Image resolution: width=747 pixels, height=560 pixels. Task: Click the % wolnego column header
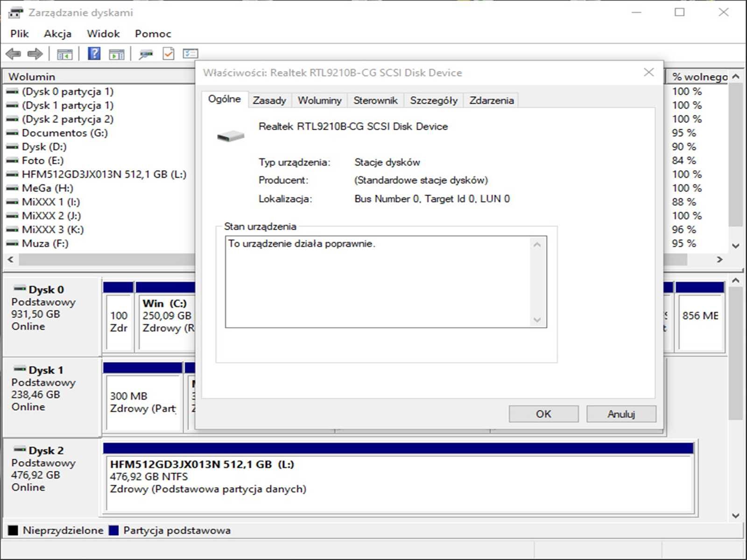point(698,77)
